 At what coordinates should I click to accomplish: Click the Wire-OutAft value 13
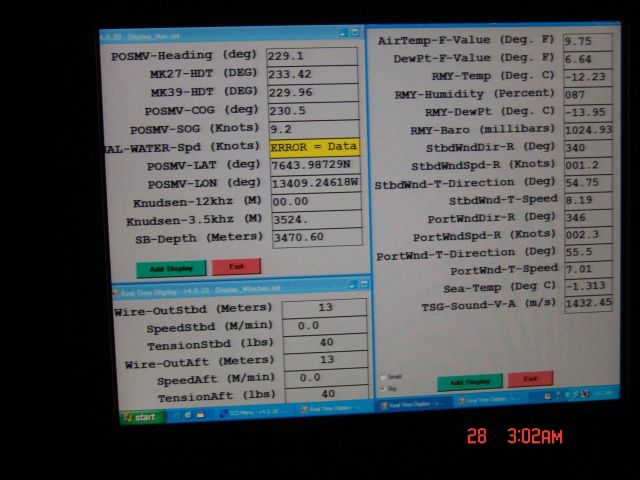pos(326,360)
